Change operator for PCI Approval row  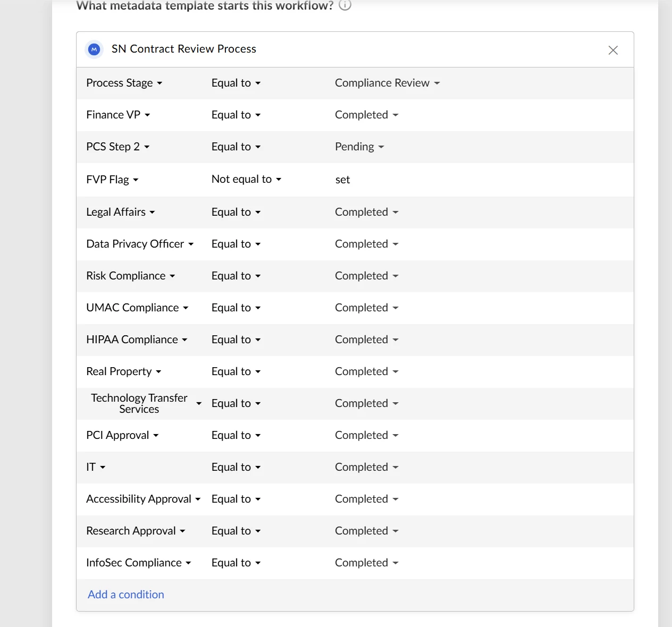click(x=236, y=435)
